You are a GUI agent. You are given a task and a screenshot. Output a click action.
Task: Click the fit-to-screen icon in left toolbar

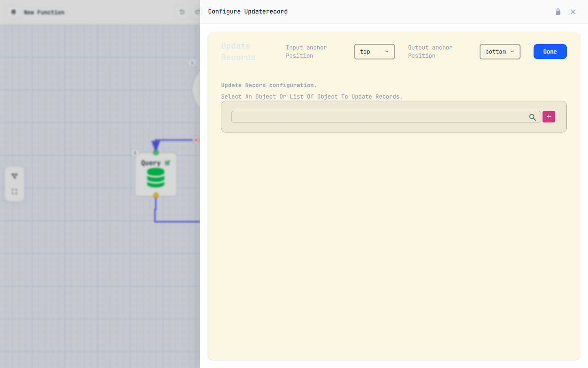click(15, 191)
